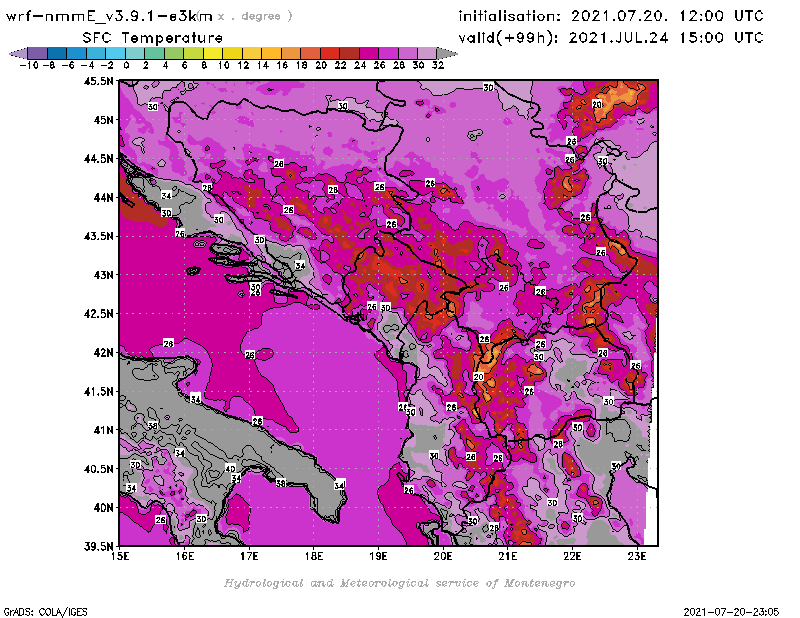Click the wrf-nmmE model version label
The image size is (800, 618).
(110, 16)
